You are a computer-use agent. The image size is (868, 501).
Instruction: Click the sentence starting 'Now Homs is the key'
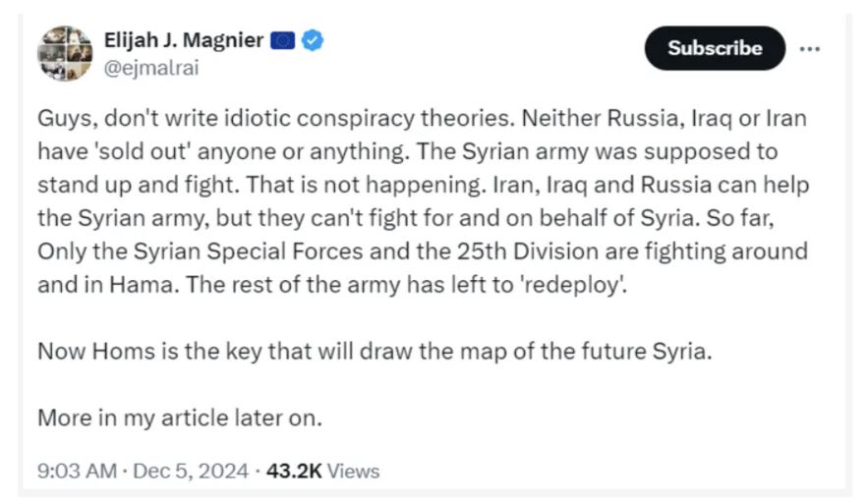pos(373,351)
